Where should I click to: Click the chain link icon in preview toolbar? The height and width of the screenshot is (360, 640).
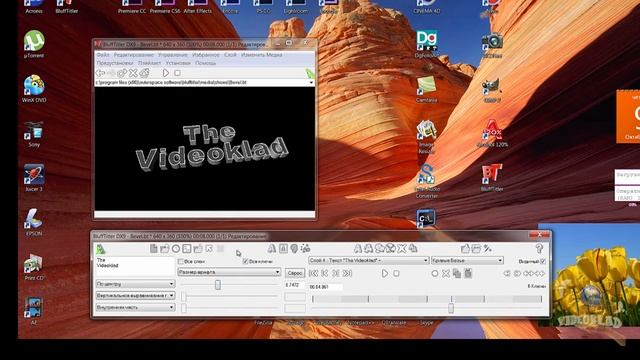(122, 73)
